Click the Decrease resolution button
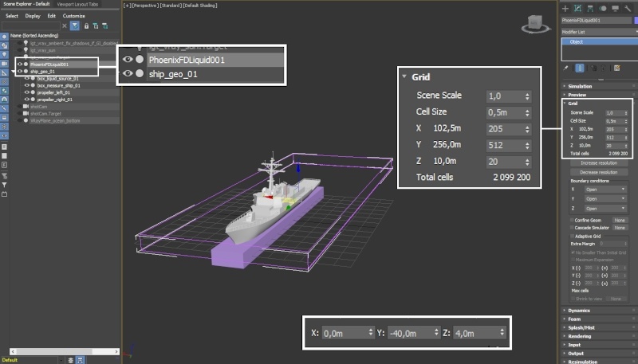Image resolution: width=638 pixels, height=364 pixels. pyautogui.click(x=599, y=172)
